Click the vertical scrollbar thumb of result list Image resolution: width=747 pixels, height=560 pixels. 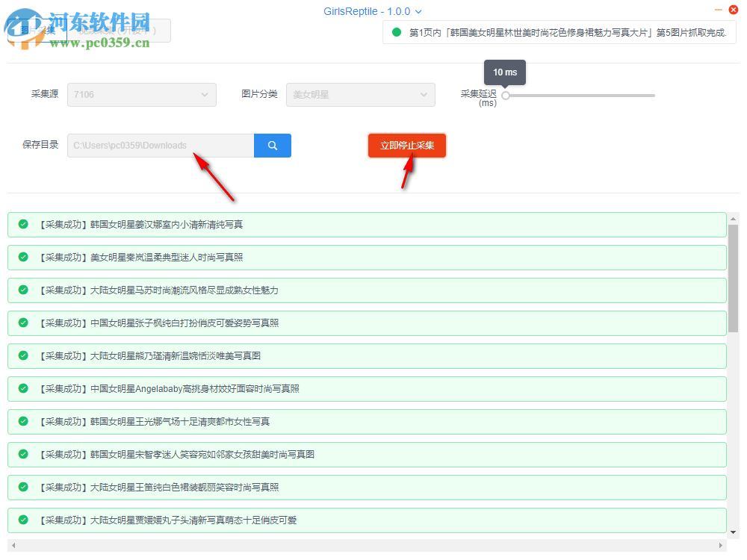733,276
